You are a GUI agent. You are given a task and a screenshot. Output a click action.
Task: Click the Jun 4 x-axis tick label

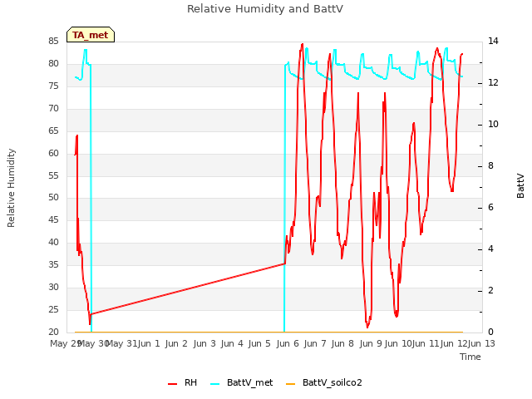click(232, 343)
